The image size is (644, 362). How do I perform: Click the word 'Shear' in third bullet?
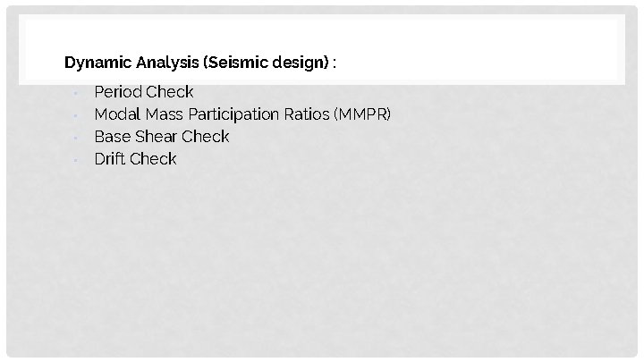[x=156, y=137]
